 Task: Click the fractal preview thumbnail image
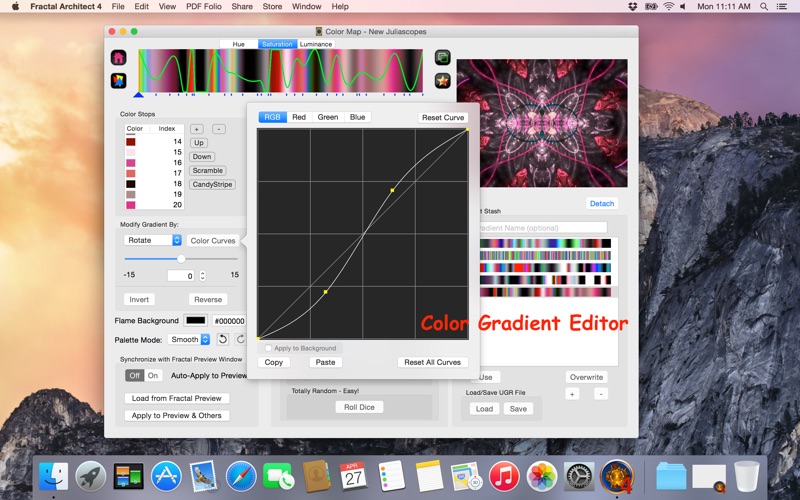pyautogui.click(x=542, y=123)
